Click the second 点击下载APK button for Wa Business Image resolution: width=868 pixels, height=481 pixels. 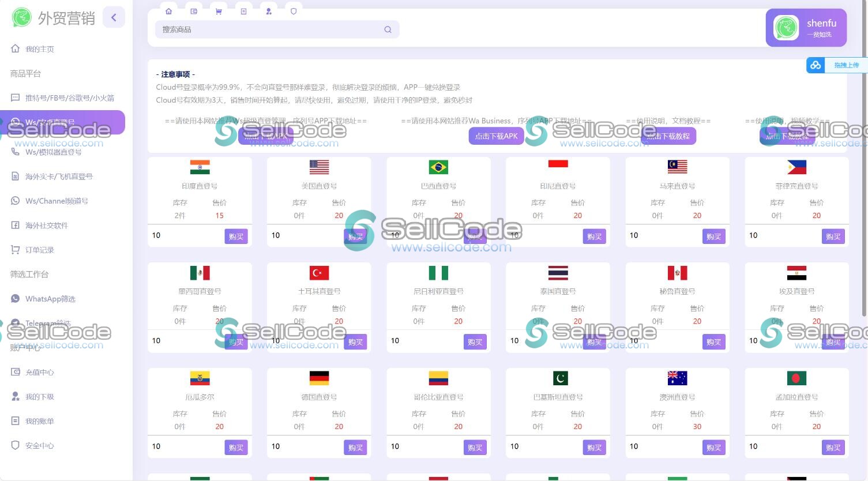pos(496,136)
